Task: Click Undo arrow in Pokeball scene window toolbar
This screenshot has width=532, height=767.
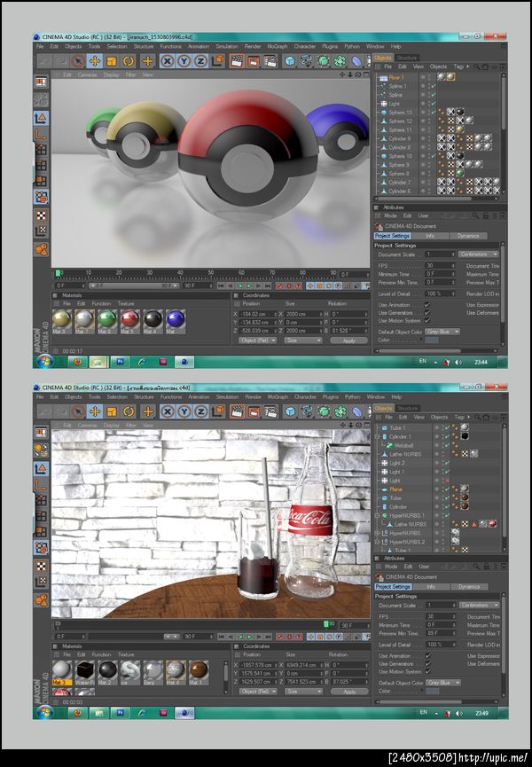Action: (44, 61)
